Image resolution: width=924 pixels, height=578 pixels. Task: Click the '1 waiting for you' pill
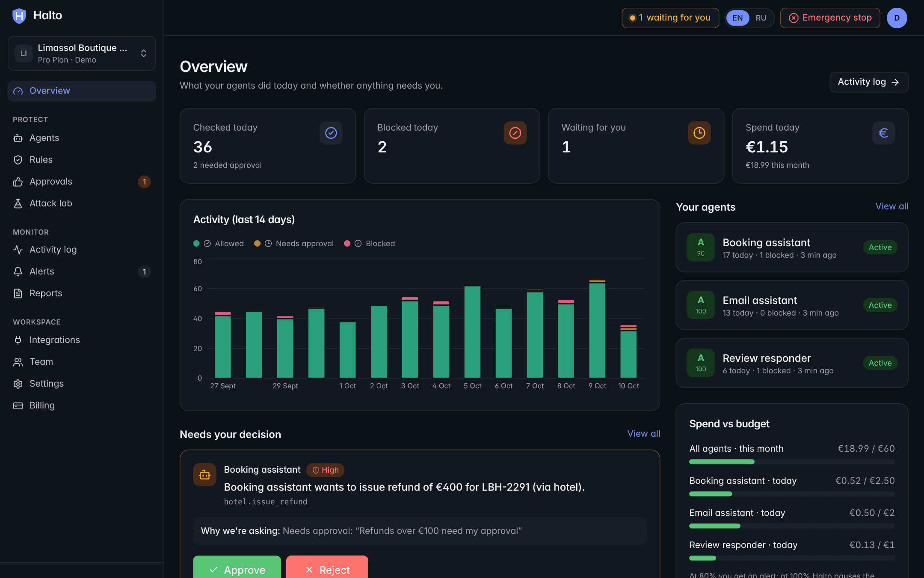point(670,18)
